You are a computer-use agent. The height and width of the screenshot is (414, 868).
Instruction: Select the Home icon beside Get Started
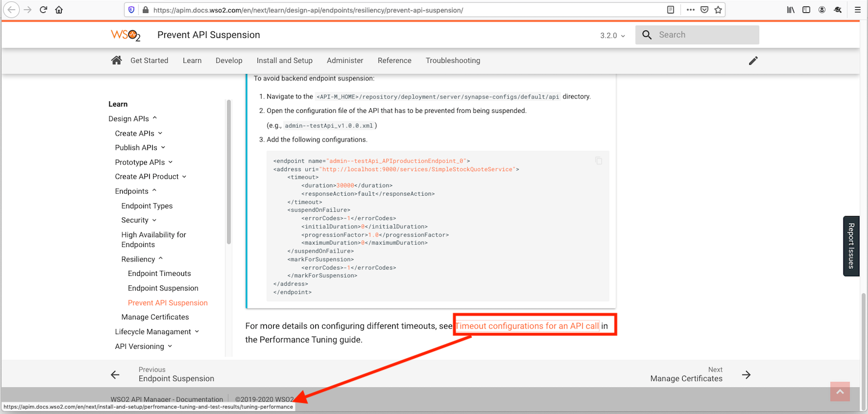coord(116,59)
